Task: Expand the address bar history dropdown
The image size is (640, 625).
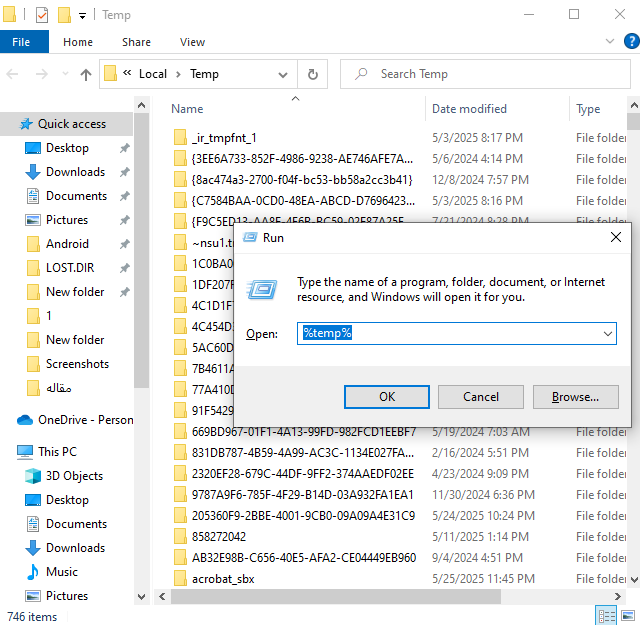Action: point(283,74)
